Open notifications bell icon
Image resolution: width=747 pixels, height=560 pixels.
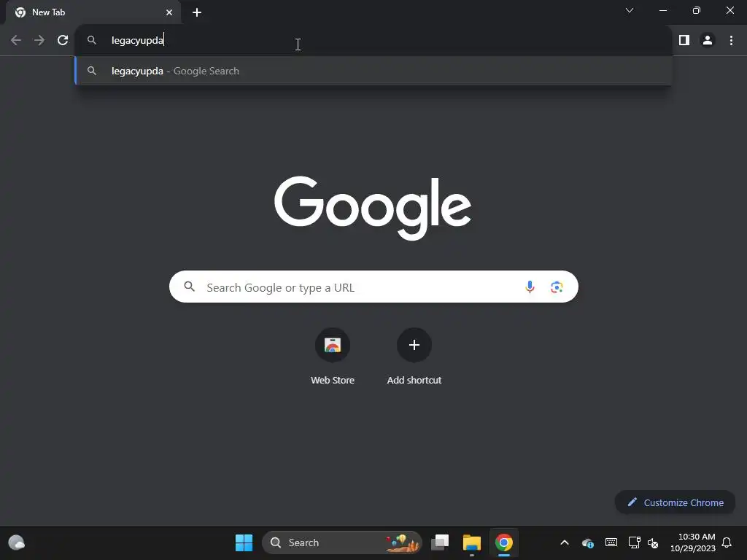pos(727,542)
